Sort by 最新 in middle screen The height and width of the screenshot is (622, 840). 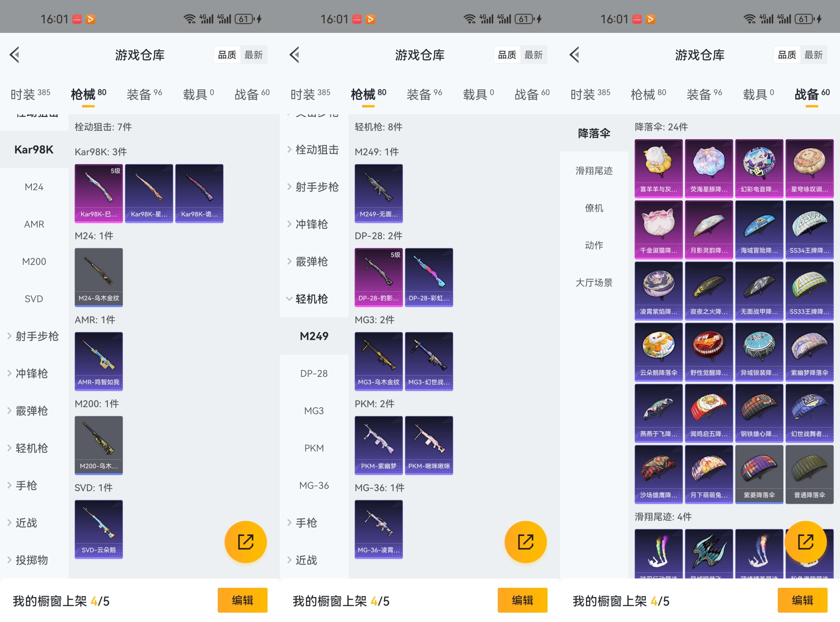533,55
